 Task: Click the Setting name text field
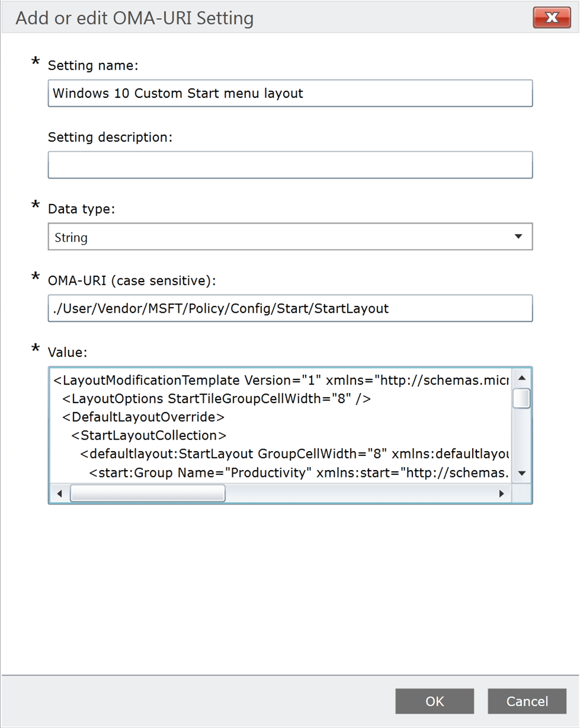point(290,94)
